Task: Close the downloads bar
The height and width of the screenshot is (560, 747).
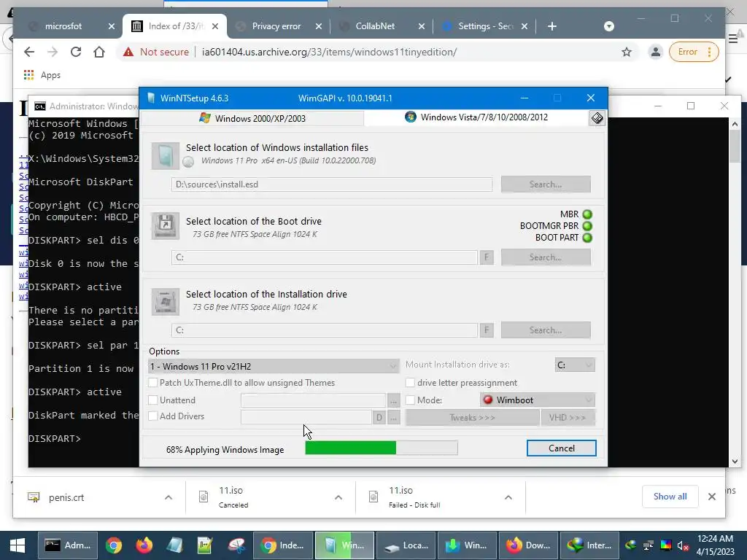Action: tap(712, 497)
